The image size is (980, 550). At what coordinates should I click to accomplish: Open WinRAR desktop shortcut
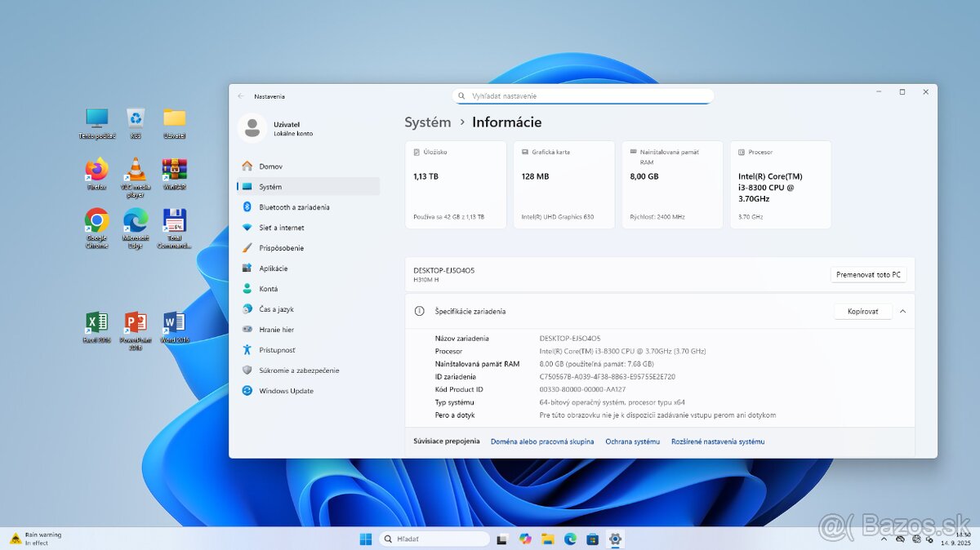(174, 170)
